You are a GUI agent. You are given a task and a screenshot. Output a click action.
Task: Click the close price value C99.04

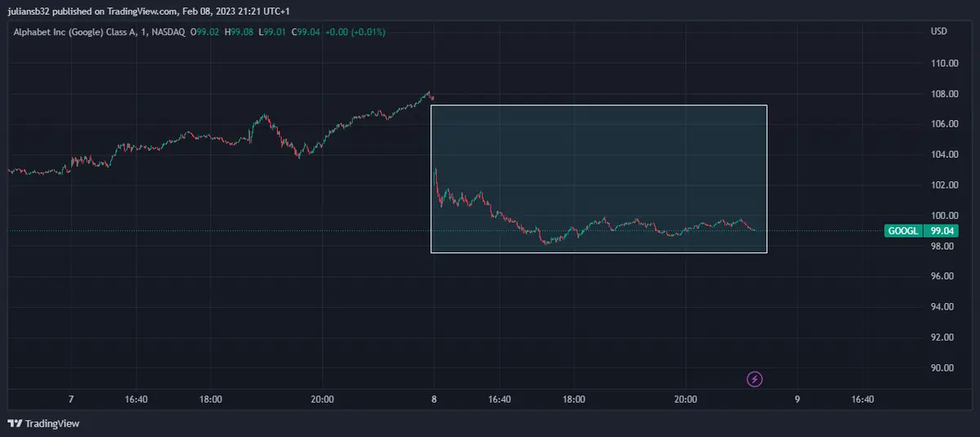[x=310, y=32]
